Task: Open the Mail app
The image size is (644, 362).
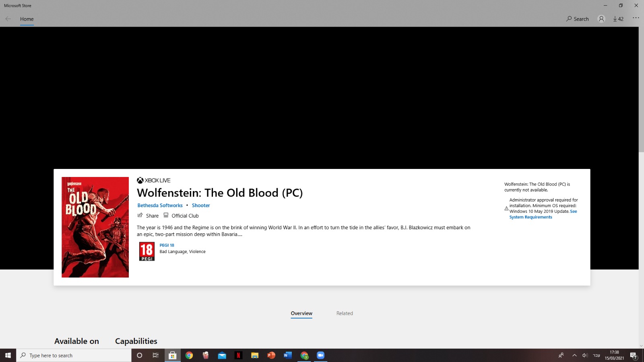Action: [x=222, y=356]
